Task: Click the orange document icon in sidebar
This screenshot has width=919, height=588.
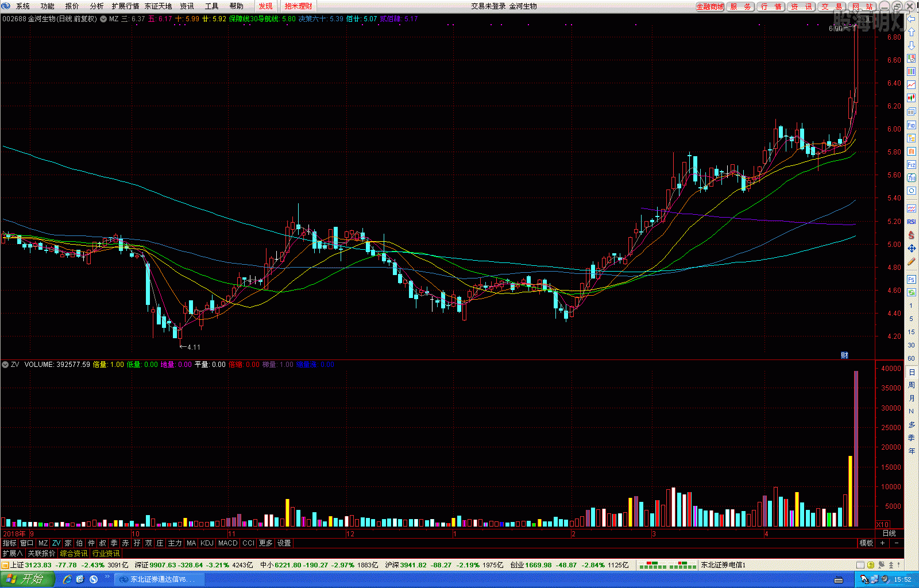Action: click(x=911, y=151)
